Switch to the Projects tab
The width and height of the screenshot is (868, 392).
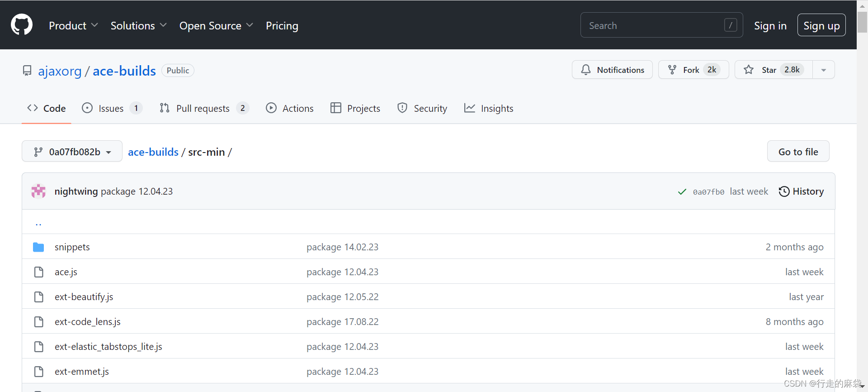pos(355,108)
